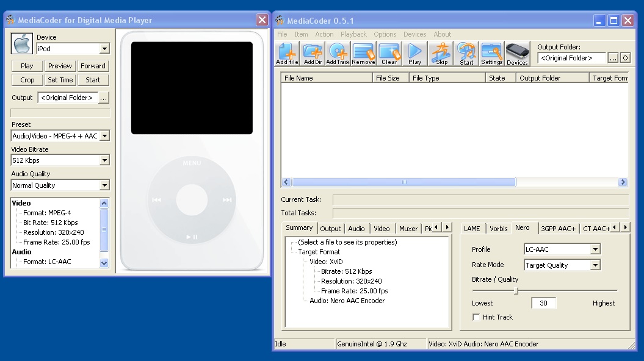
Task: Click the Skip toolbar icon
Action: point(441,53)
